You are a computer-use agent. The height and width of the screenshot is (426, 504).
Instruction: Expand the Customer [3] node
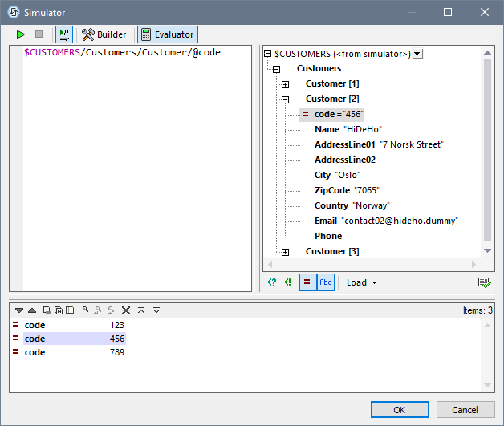285,252
